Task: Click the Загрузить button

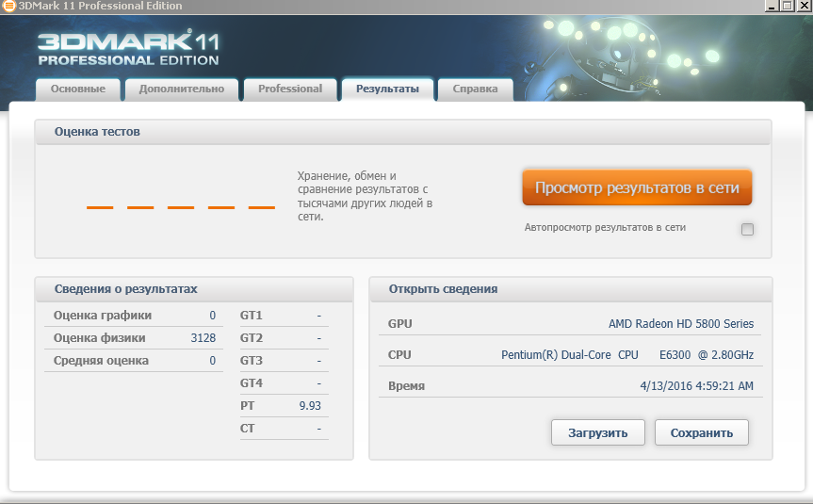Action: click(598, 432)
